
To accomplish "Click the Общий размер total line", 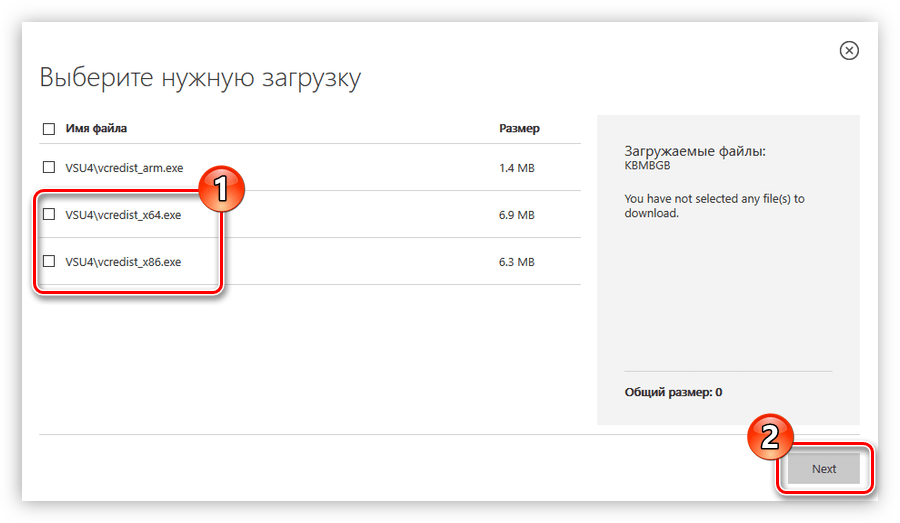I will (x=673, y=392).
